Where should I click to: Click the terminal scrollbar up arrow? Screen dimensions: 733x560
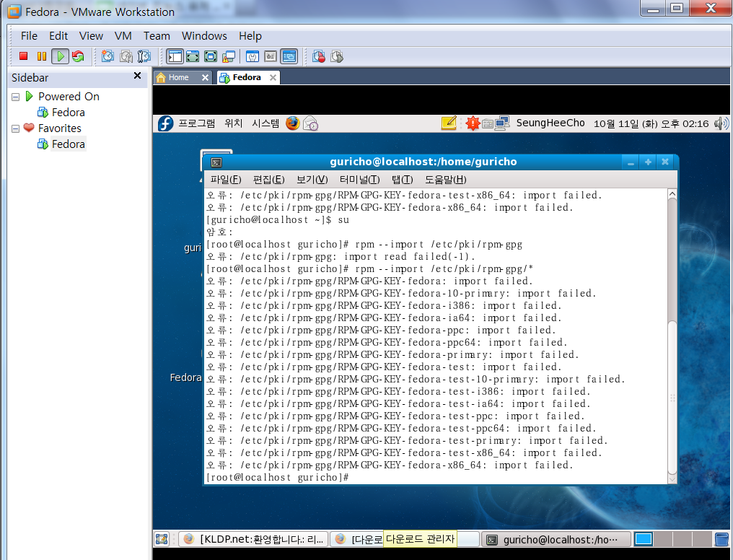click(x=672, y=194)
